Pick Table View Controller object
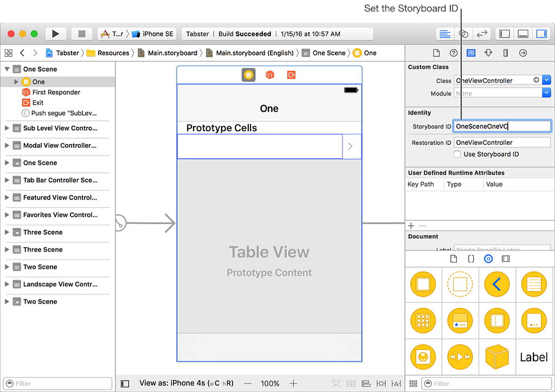The height and width of the screenshot is (392, 555). (x=534, y=284)
